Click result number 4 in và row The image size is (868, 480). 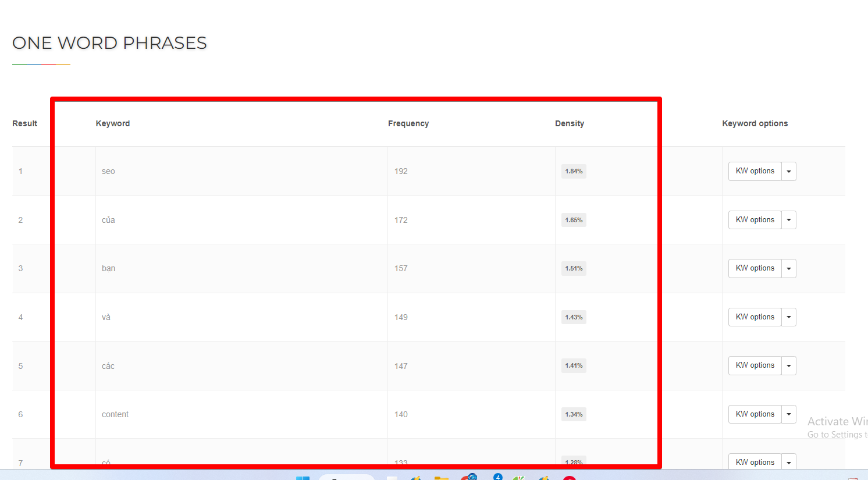[x=20, y=317]
